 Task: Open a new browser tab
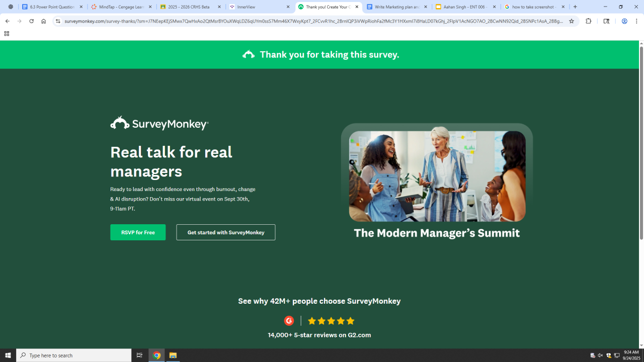coord(575,7)
